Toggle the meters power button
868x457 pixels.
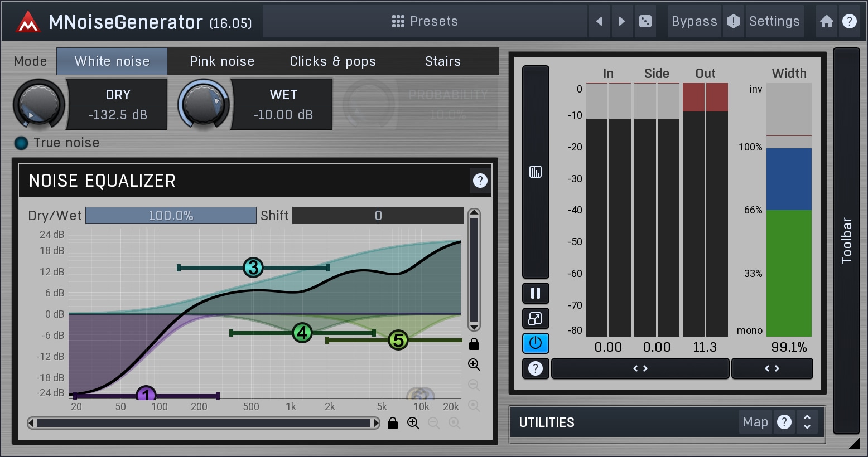[536, 343]
